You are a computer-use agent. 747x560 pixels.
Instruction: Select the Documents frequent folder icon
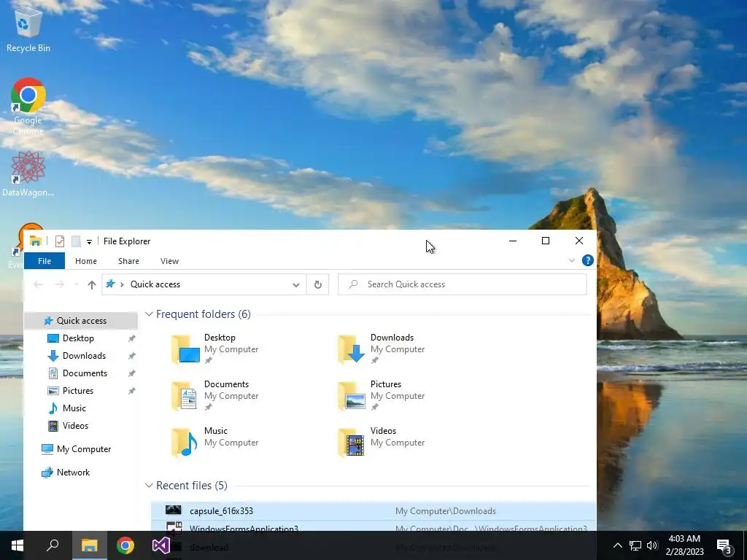click(x=184, y=396)
